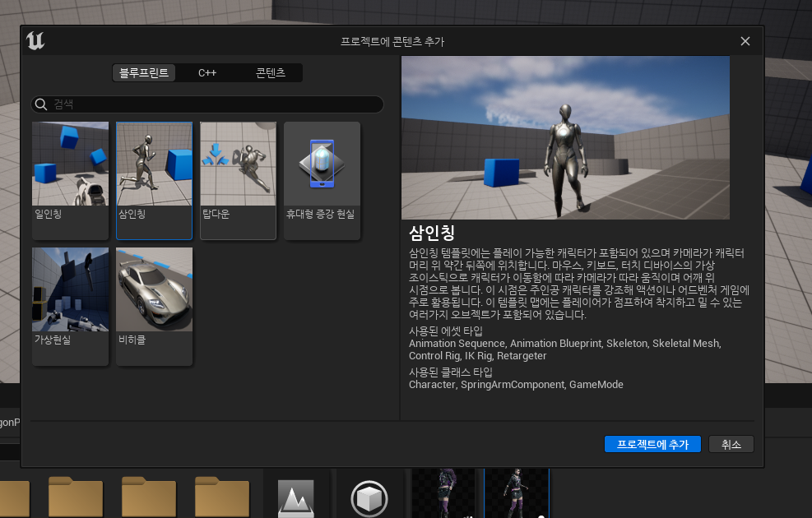Screen dimensions: 812x518
Task: Click the 사용된 클래스 타입 label
Action: pos(451,372)
